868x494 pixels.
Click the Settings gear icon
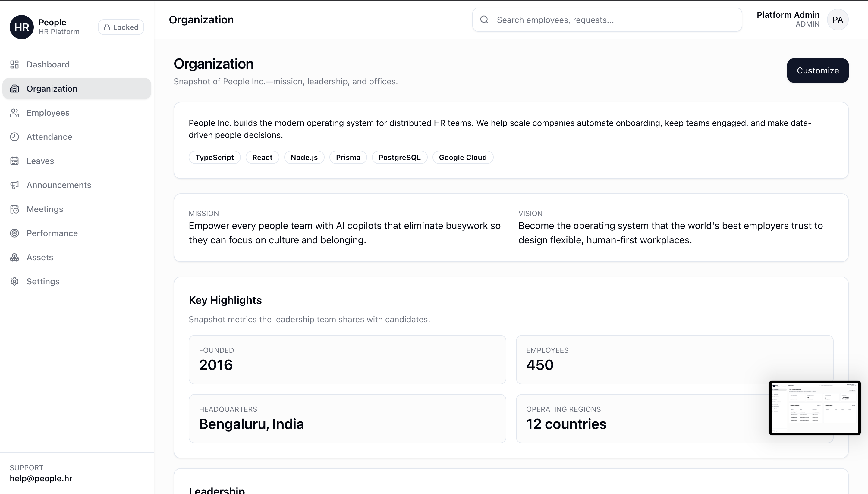coord(14,281)
